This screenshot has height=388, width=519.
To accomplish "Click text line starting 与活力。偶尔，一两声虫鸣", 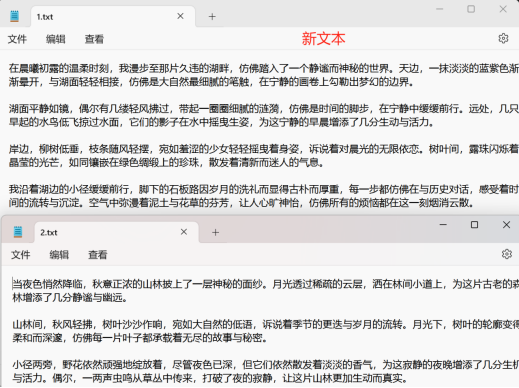I will [x=210, y=378].
